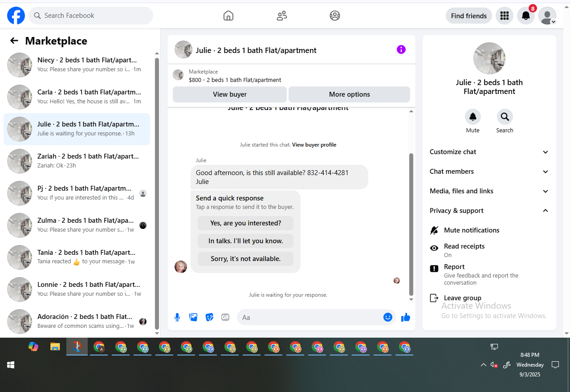Open the Groups icon in top navigation
Viewport: 570px width, 392px height.
point(335,16)
